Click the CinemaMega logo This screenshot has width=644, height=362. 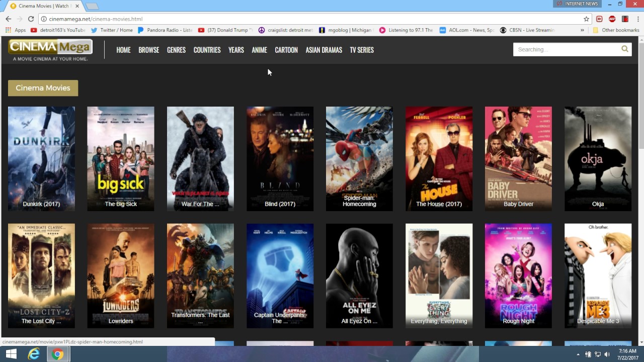pos(50,50)
